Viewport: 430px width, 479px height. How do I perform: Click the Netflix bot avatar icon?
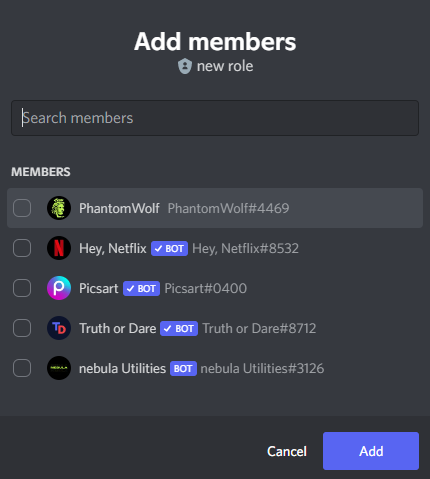pos(59,248)
